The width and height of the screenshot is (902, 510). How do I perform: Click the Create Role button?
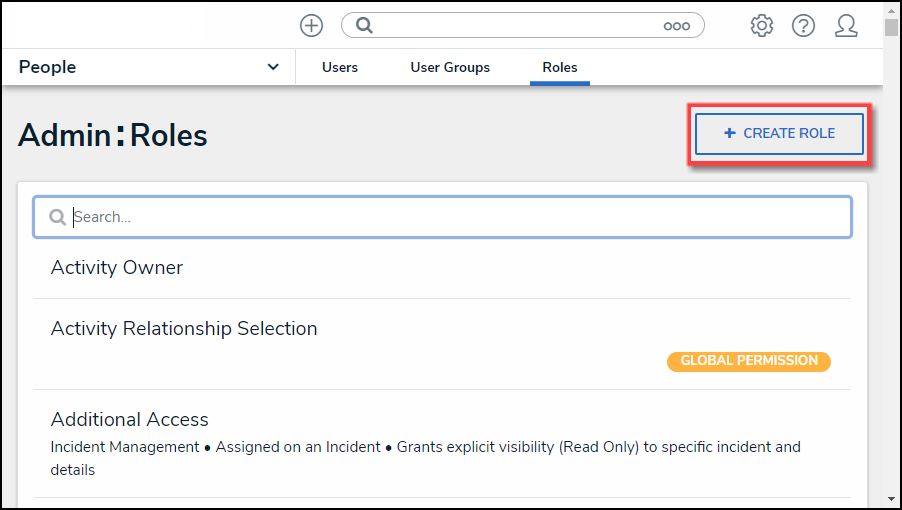[x=779, y=133]
